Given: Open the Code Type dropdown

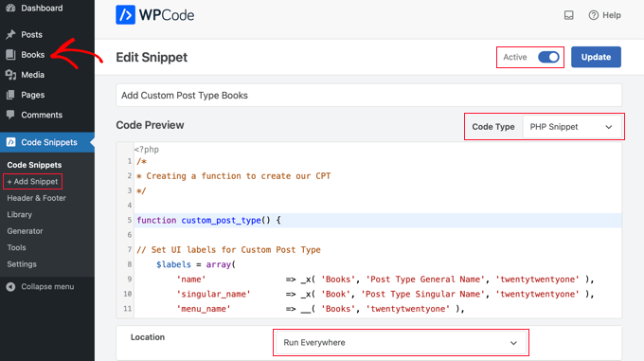Looking at the screenshot, I should click(571, 127).
